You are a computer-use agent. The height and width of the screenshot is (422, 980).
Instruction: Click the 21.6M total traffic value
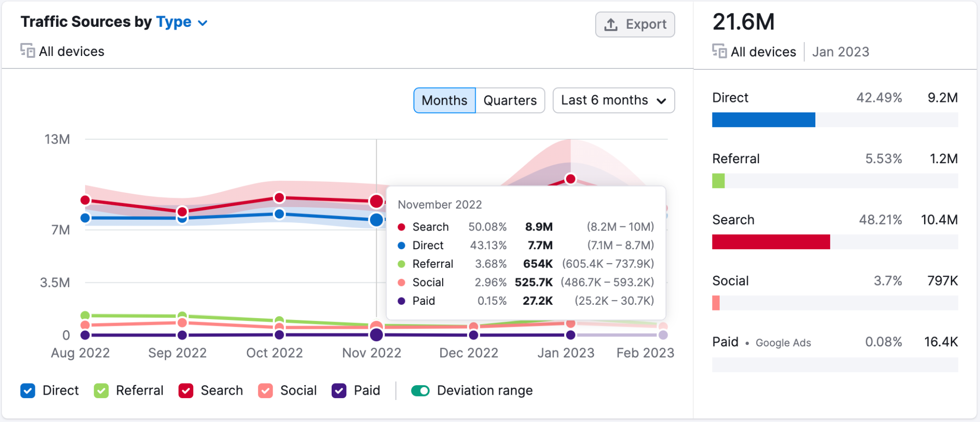(744, 22)
